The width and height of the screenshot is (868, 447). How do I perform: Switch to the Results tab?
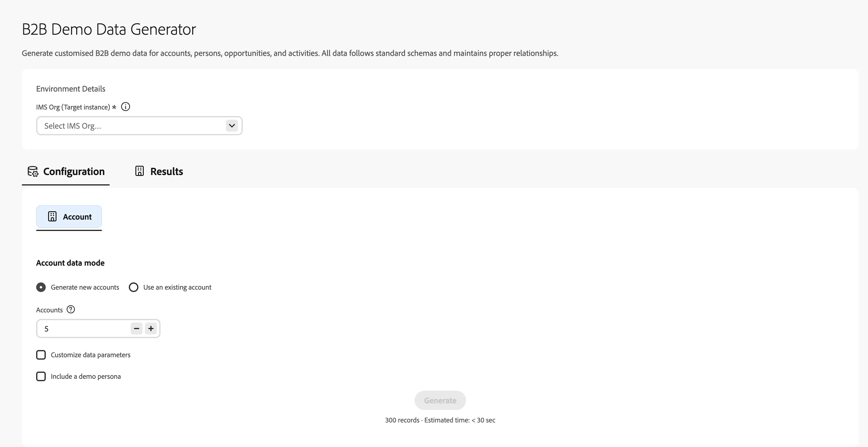[159, 171]
